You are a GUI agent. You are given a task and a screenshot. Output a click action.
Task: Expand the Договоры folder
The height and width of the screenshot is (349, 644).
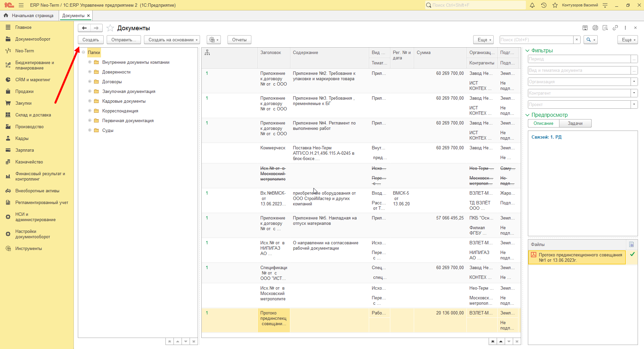[90, 82]
